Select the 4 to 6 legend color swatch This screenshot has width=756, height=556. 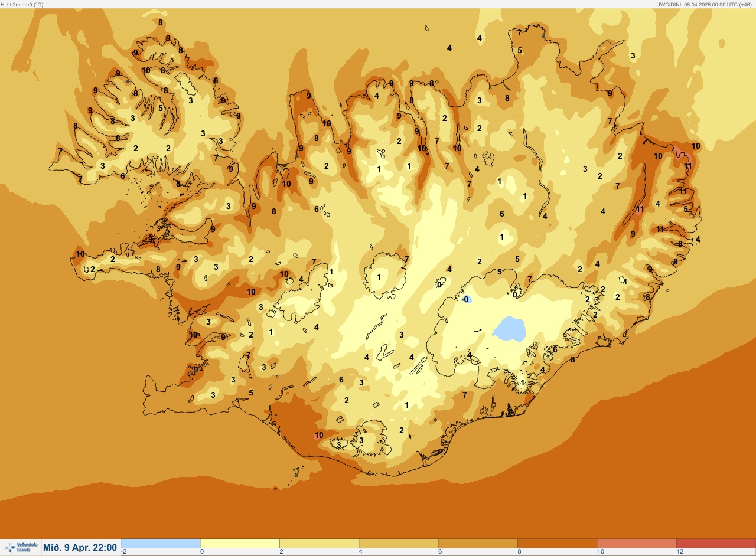[x=399, y=544]
